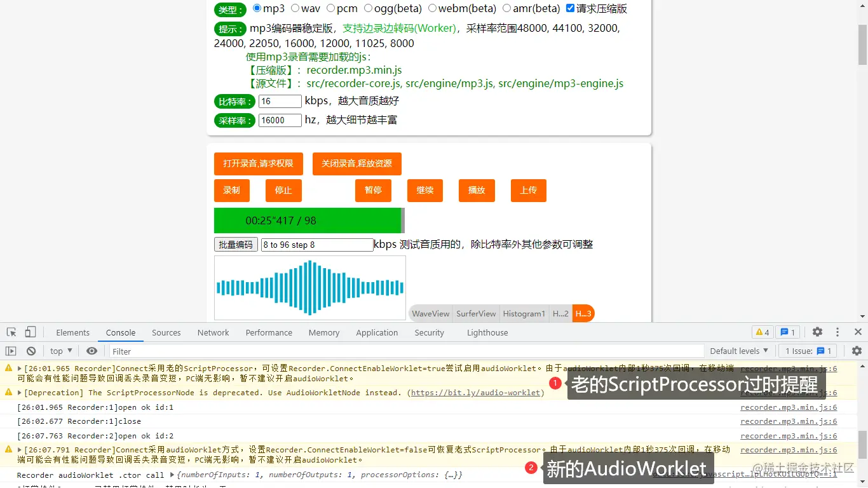Image resolution: width=868 pixels, height=488 pixels.
Task: Open source link for 'open ok id:1' row
Action: pyautogui.click(x=789, y=407)
